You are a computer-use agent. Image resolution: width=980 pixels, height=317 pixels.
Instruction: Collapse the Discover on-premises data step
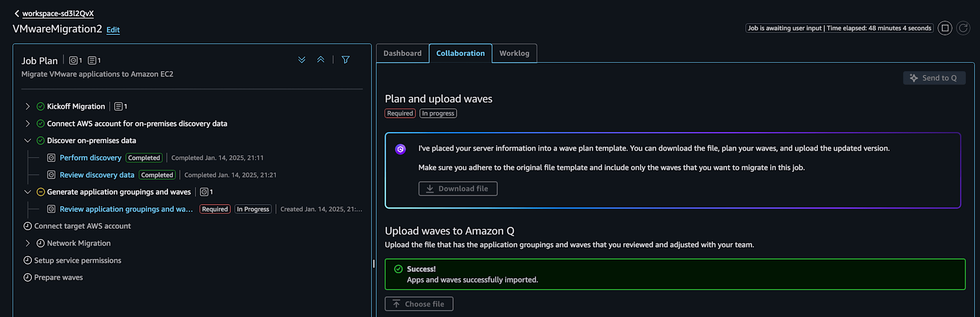(x=27, y=141)
